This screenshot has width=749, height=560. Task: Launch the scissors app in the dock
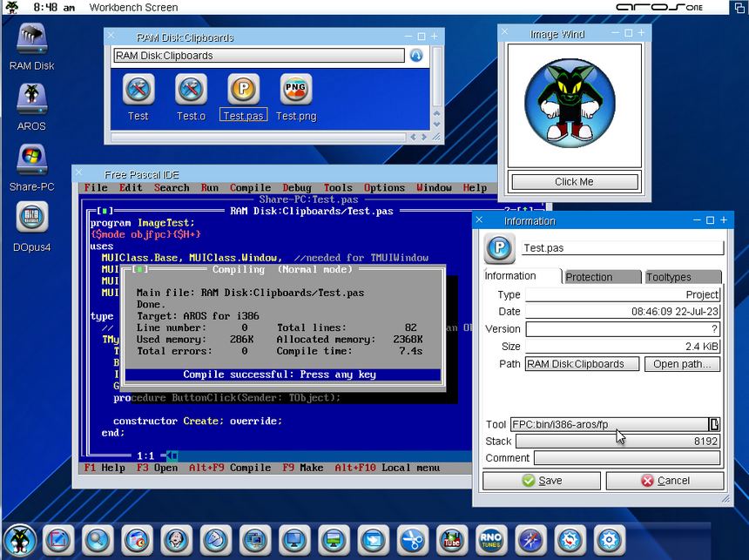(414, 540)
